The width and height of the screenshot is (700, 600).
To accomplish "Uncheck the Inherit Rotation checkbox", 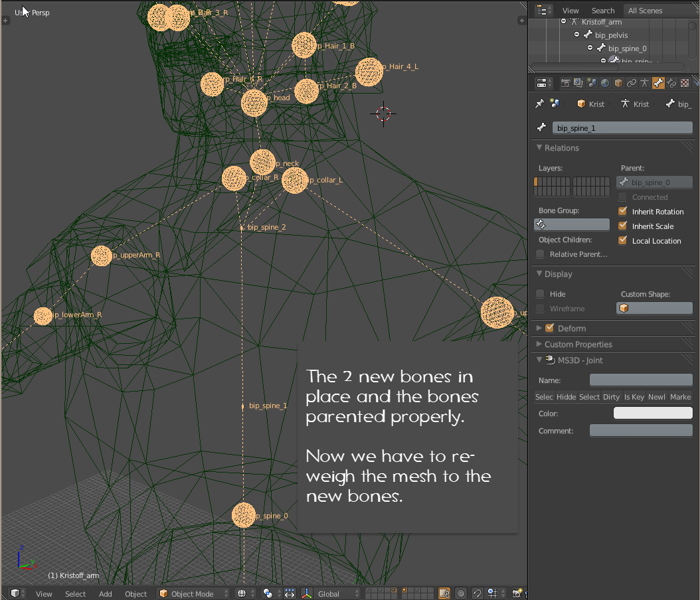I will click(622, 212).
